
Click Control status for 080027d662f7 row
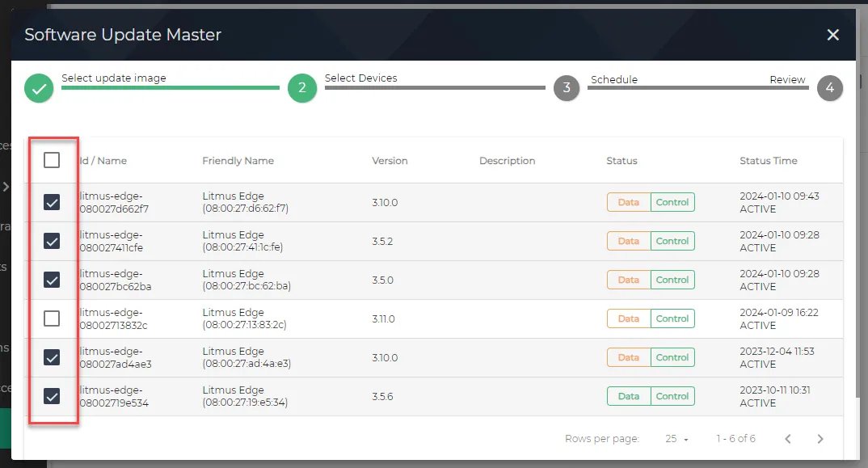tap(672, 202)
